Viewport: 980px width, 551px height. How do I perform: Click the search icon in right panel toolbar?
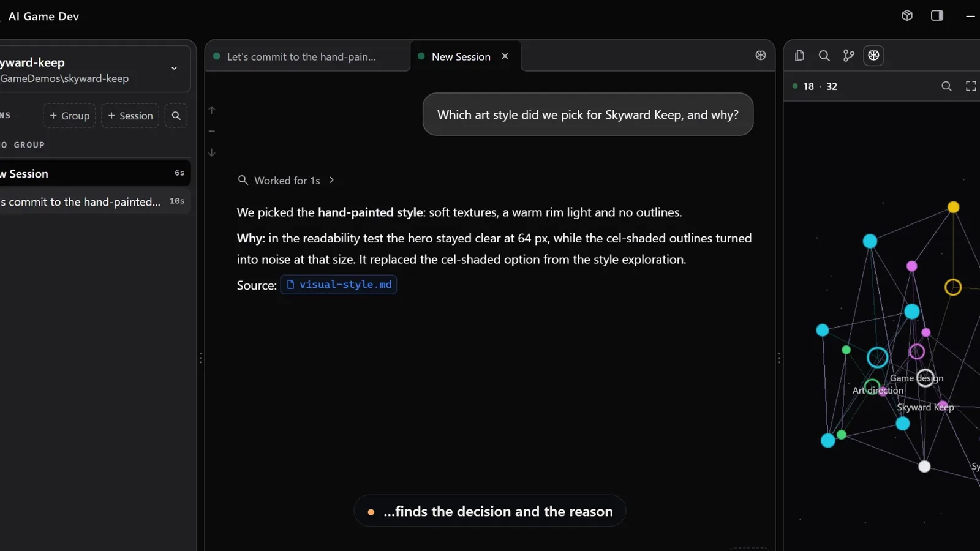click(x=824, y=56)
